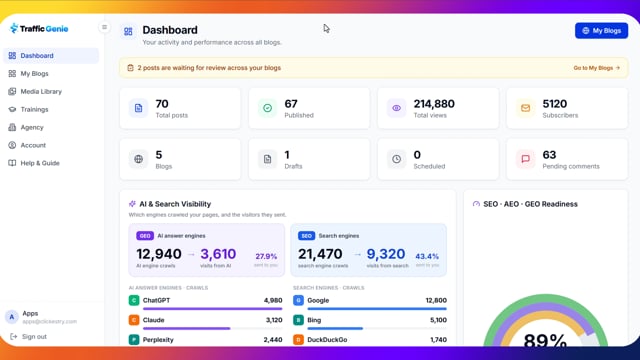Click the Claude crawl progress bar
The width and height of the screenshot is (640, 360).
coord(213,329)
